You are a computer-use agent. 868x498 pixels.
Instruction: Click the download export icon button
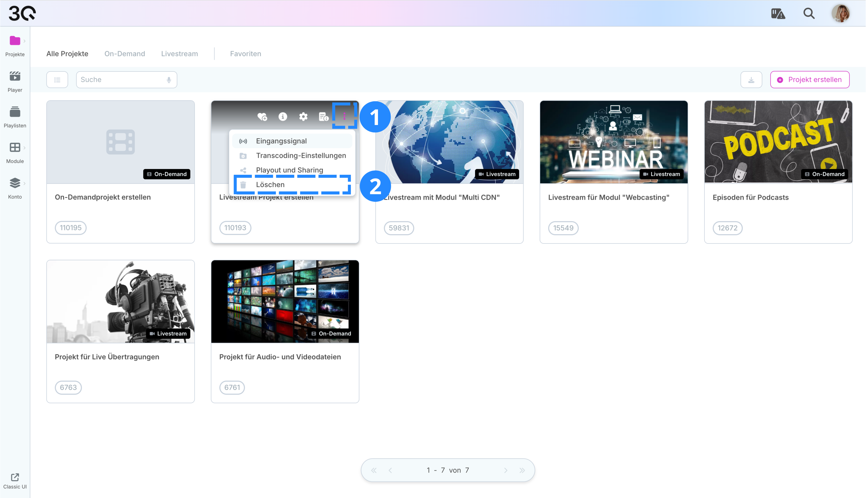[x=751, y=80]
